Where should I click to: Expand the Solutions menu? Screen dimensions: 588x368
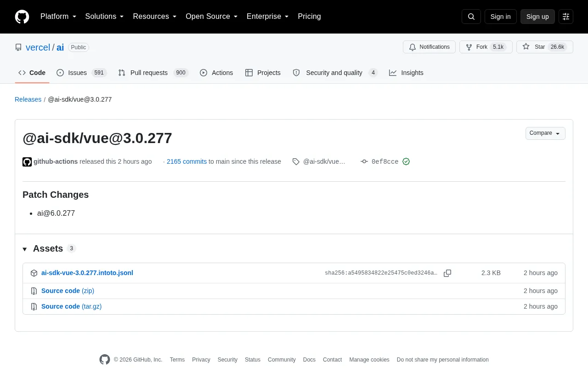[105, 17]
